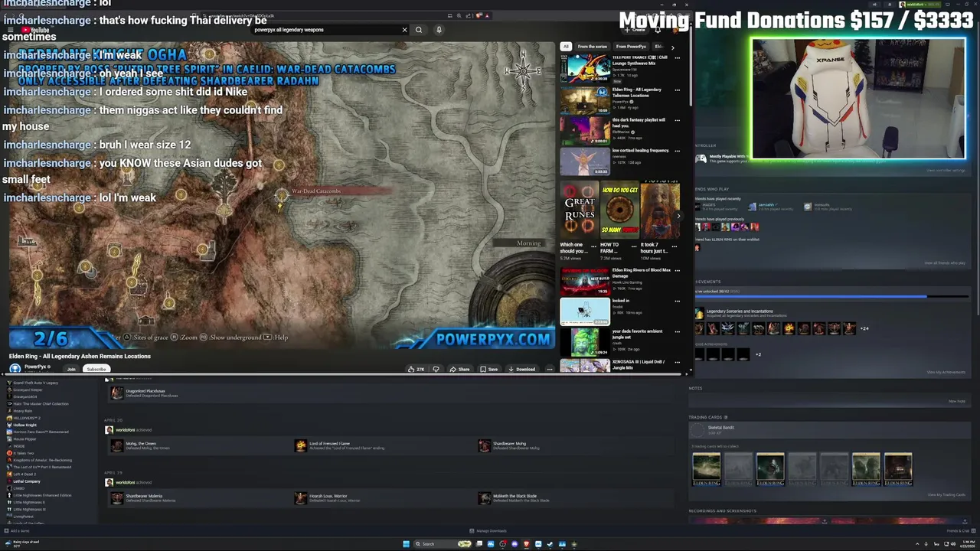Open options for dark fantasy playlist
The image size is (980, 551).
(x=677, y=120)
